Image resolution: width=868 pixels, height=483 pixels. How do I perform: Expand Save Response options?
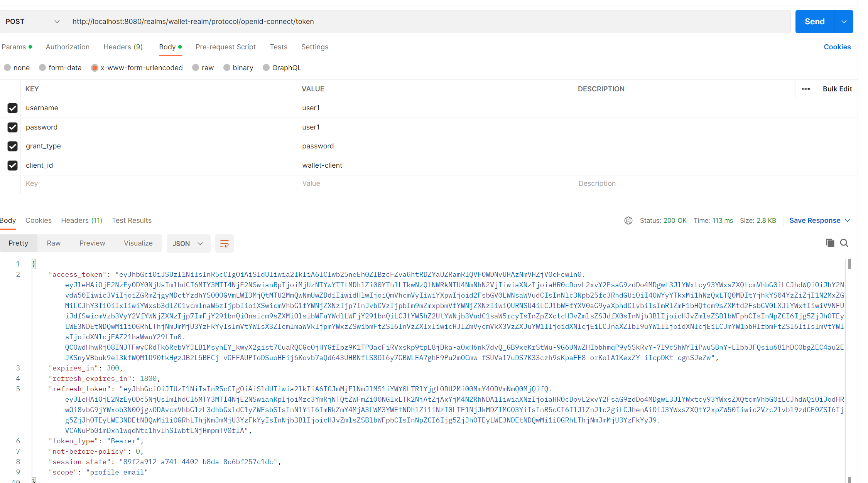848,220
